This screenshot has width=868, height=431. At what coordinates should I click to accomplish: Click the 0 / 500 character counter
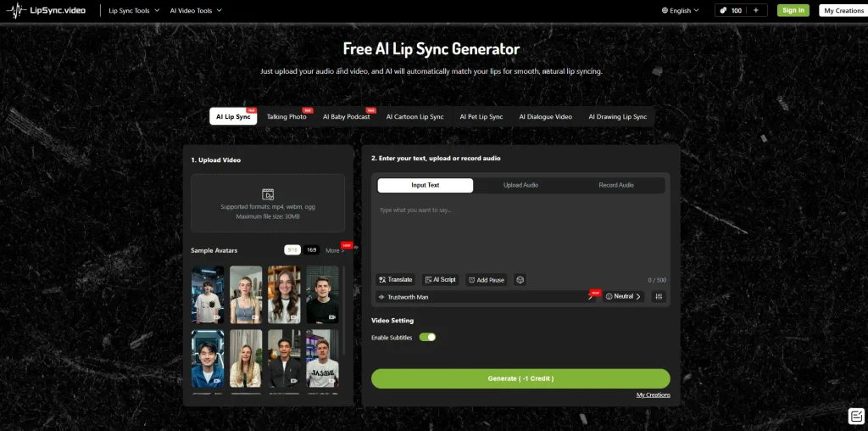click(x=657, y=280)
